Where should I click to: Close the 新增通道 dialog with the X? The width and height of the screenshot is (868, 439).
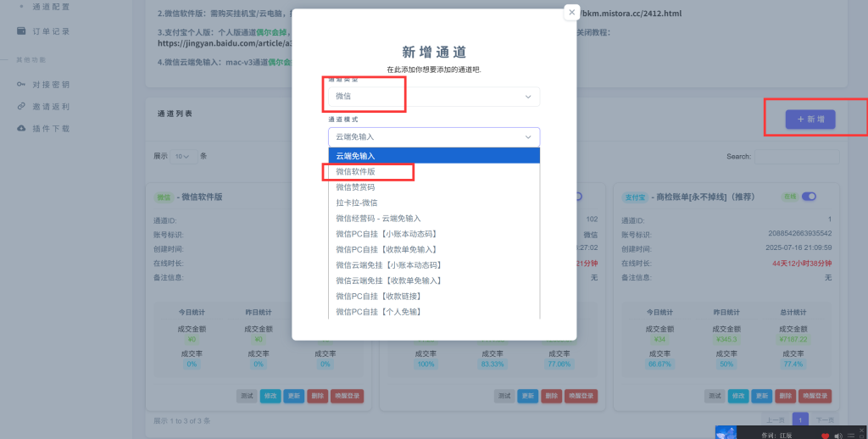(x=572, y=12)
